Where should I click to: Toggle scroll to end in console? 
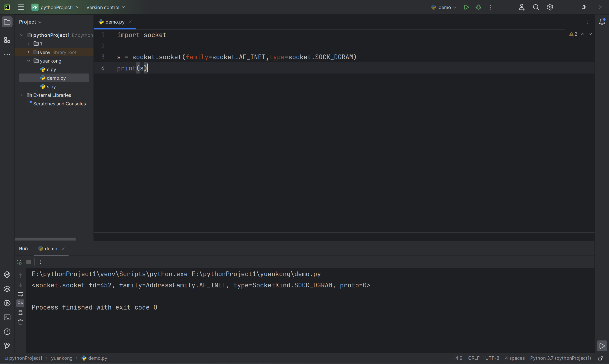coord(20,303)
